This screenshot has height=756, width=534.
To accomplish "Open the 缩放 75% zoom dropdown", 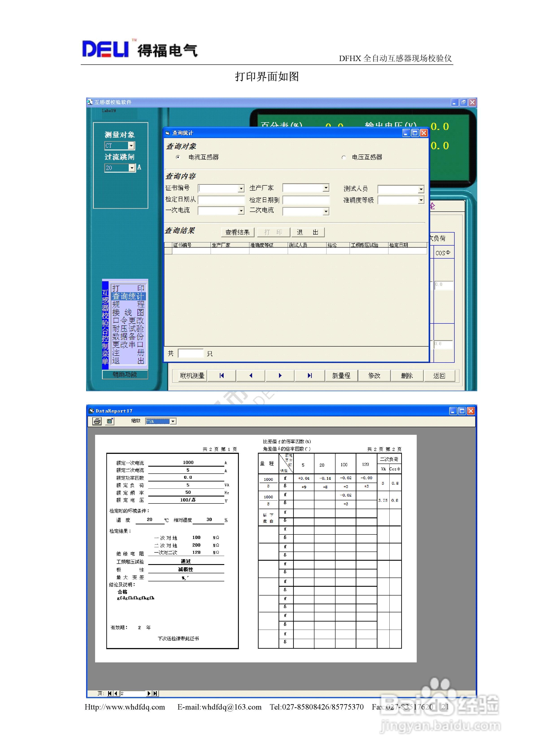I will point(173,421).
